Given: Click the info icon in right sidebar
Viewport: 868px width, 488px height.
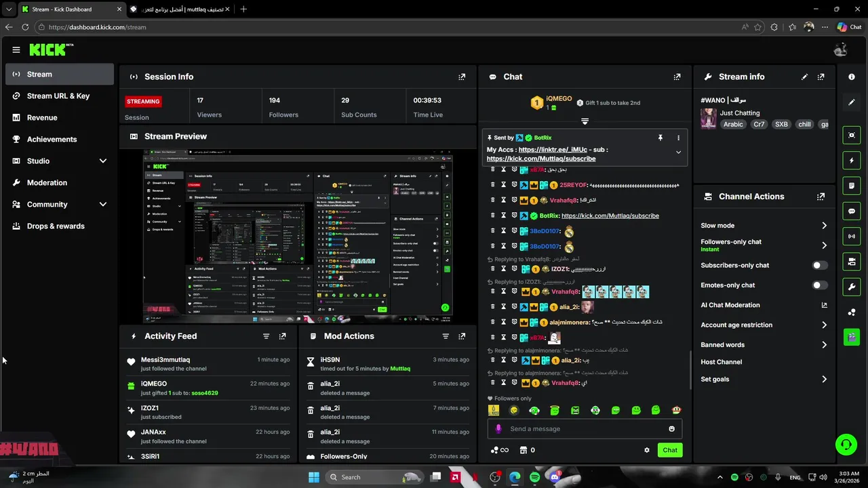Looking at the screenshot, I should pyautogui.click(x=852, y=77).
